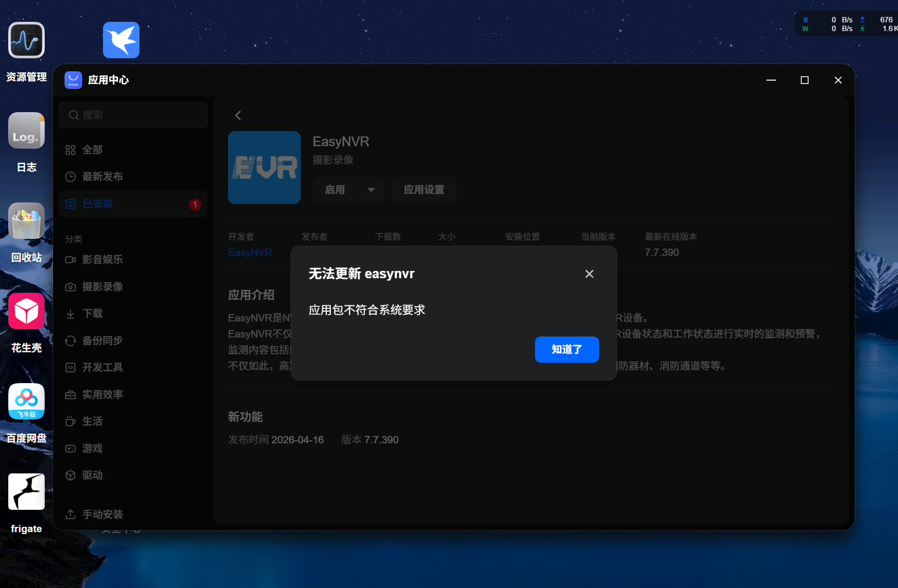Open the blue bird app desktop icon
Viewport: 898px width, 588px height.
121,40
